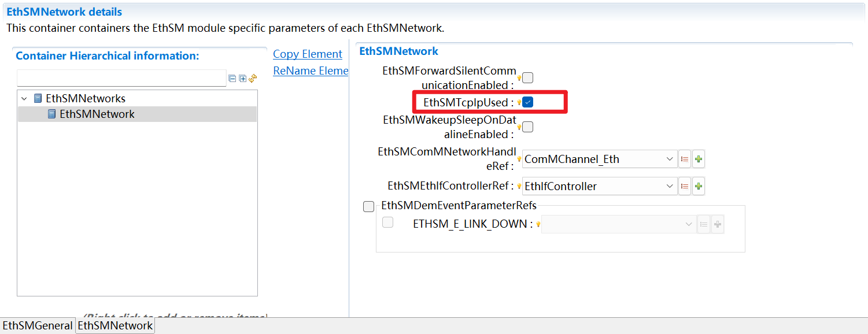Click the collapse-all icon above the container tree
868x334 pixels.
[x=232, y=79]
